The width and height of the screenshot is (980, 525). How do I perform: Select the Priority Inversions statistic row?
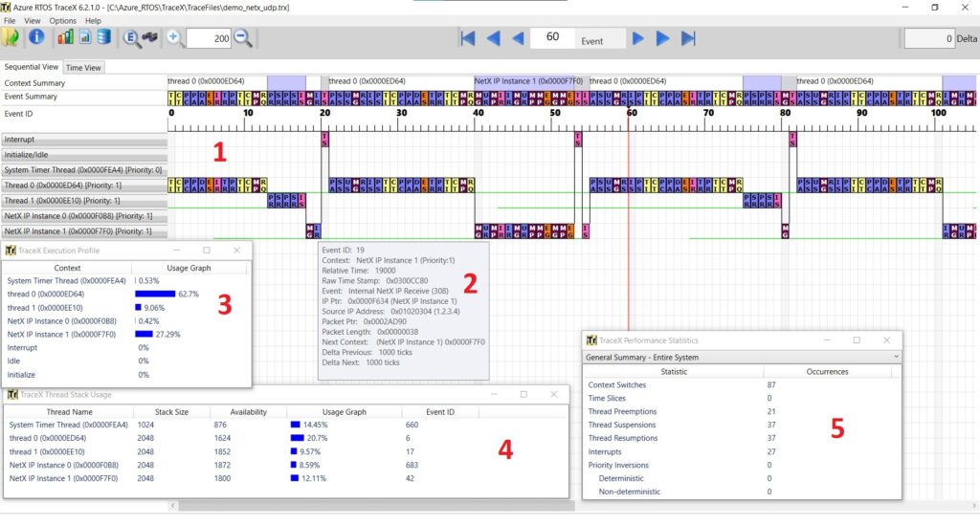tap(742, 465)
